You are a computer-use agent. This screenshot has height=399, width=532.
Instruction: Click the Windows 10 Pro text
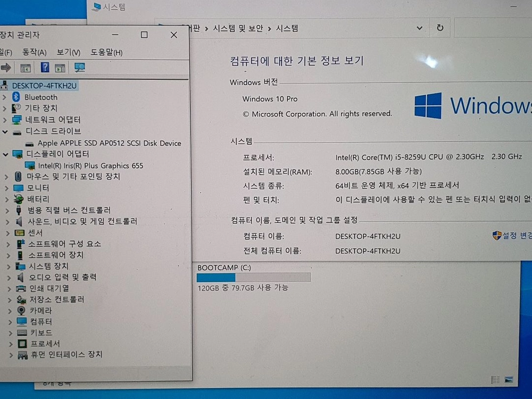coord(270,99)
